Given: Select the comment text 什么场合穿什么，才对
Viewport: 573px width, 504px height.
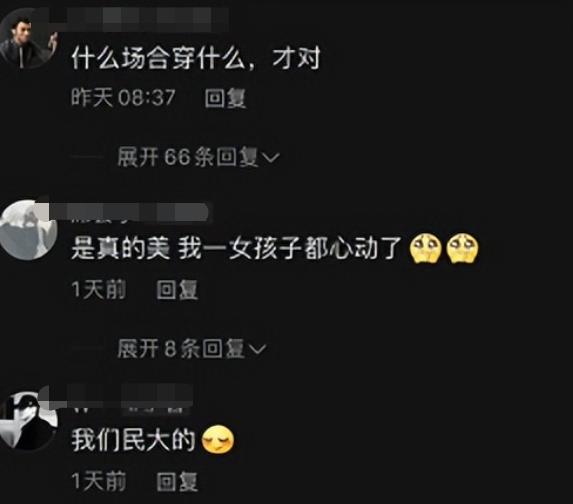Looking at the screenshot, I should (x=196, y=58).
